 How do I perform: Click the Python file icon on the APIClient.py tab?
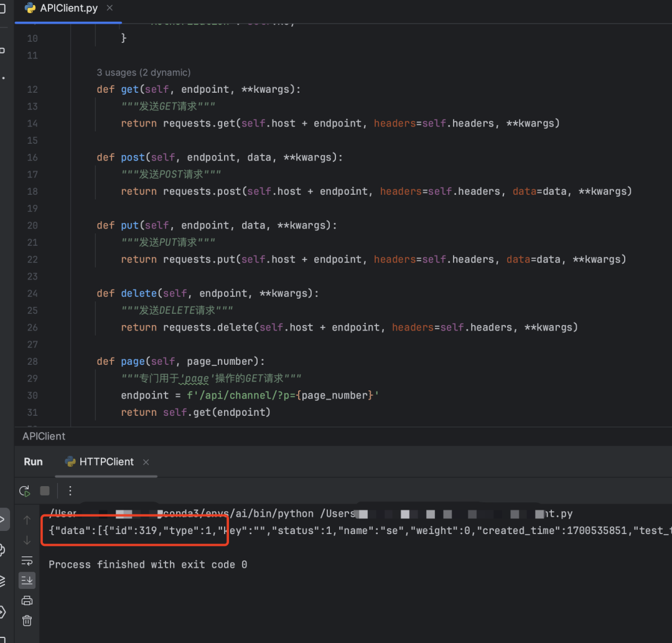coord(30,8)
